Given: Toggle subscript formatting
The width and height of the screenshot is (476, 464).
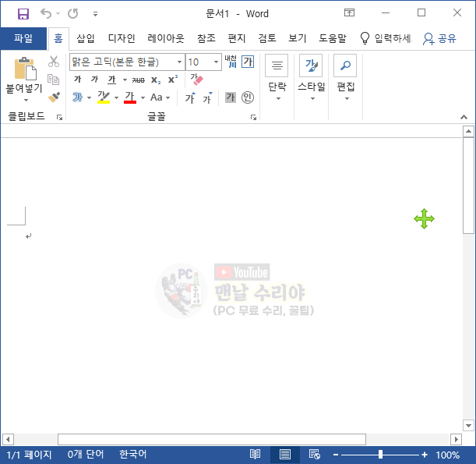Looking at the screenshot, I should (x=156, y=80).
